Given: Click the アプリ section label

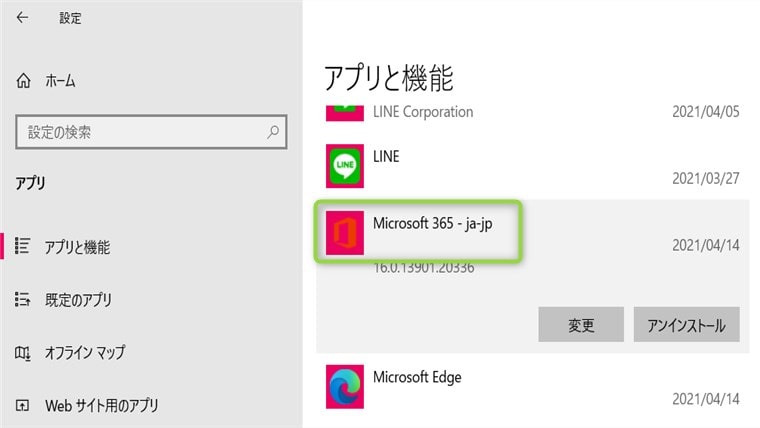Looking at the screenshot, I should pyautogui.click(x=30, y=183).
